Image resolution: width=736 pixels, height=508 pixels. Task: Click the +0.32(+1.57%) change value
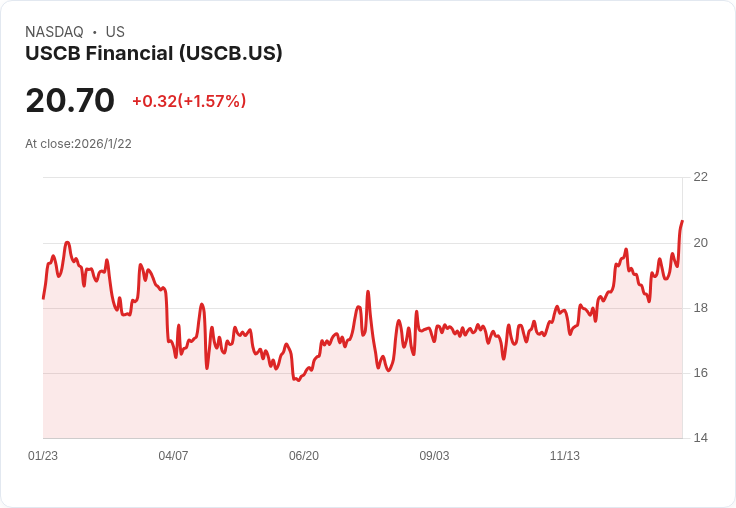(189, 101)
